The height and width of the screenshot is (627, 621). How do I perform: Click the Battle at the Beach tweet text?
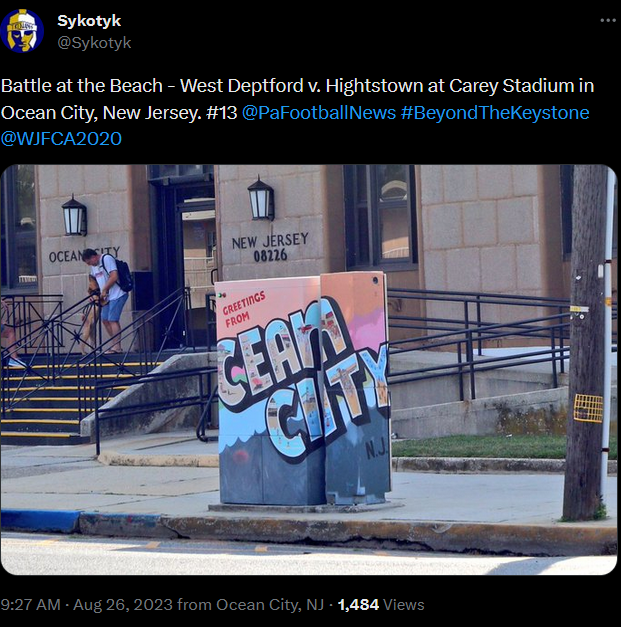[x=297, y=112]
